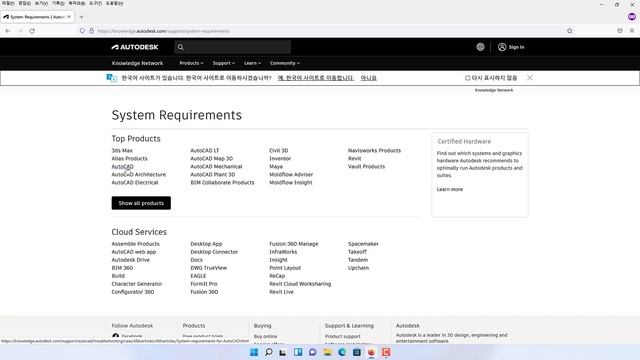Viewport: 640px width, 360px height.
Task: Open the Firefox hamburger menu
Action: (632, 31)
